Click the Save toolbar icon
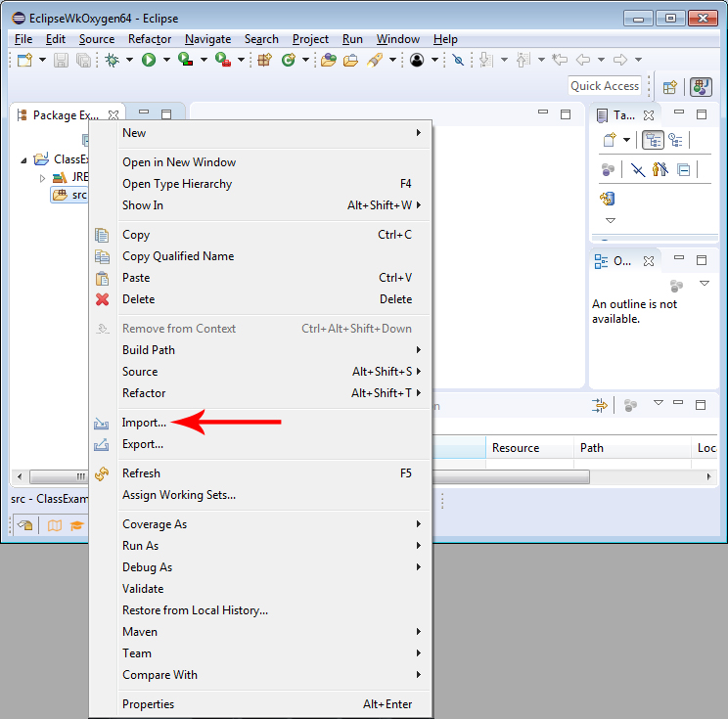The width and height of the screenshot is (728, 719). pos(61,60)
